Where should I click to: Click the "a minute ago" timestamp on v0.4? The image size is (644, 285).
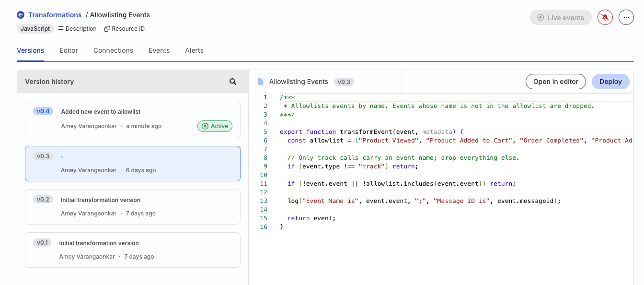point(144,126)
